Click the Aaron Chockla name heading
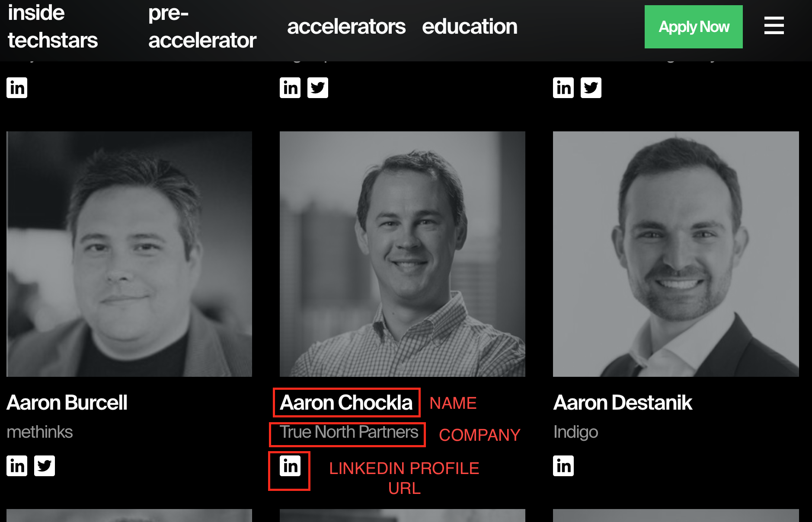This screenshot has height=522, width=812. pyautogui.click(x=346, y=403)
